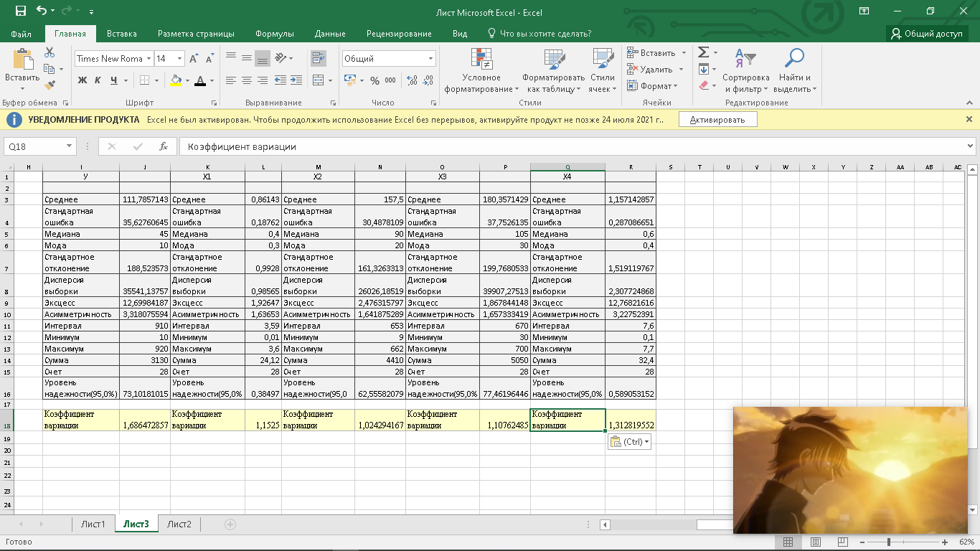Screen dimensions: 980x551
Task: Click the Cut scissors icon
Action: coord(50,52)
